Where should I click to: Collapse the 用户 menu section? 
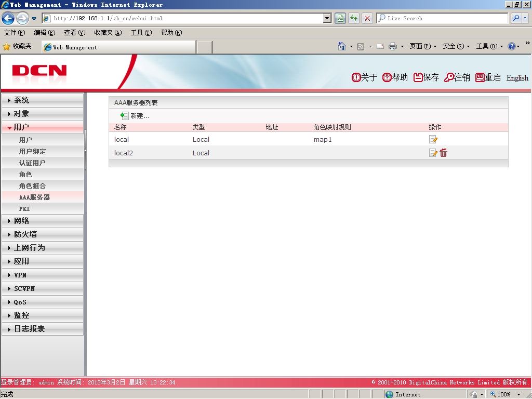43,127
